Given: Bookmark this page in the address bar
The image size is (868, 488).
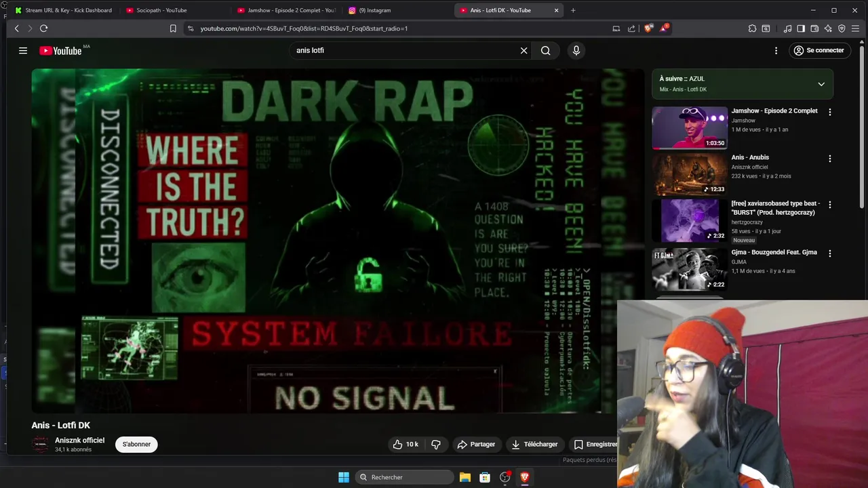Looking at the screenshot, I should [x=173, y=28].
